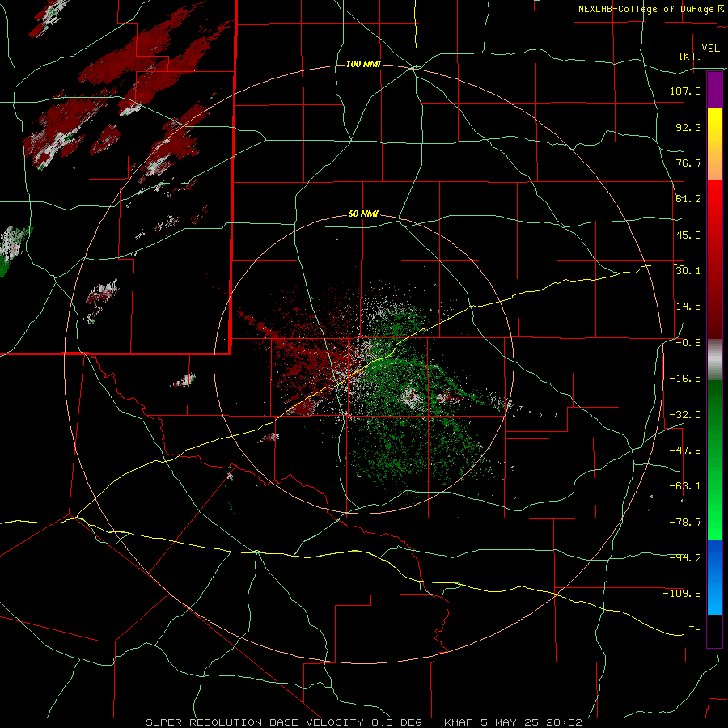Click the 61.2 velocity scale label
This screenshot has width=728, height=728.
[688, 199]
